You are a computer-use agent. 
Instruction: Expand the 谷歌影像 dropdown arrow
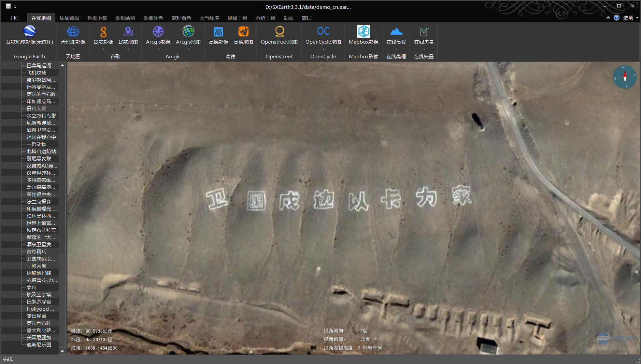coord(103,49)
